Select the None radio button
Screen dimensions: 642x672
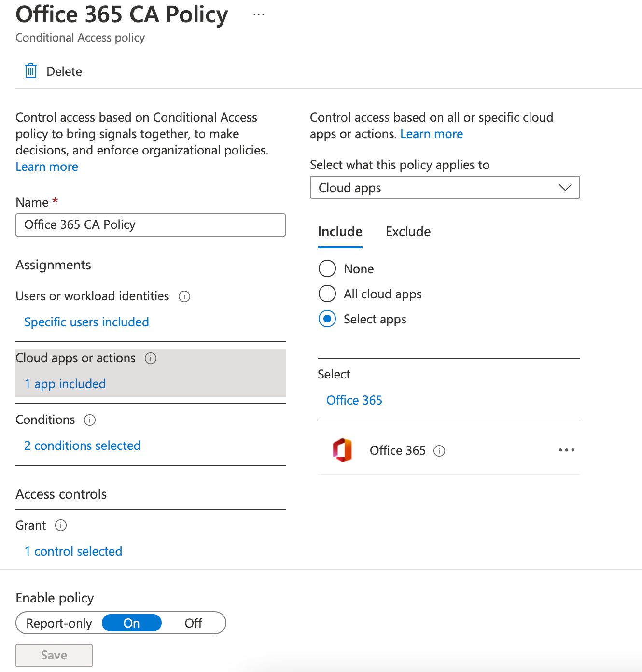[327, 268]
